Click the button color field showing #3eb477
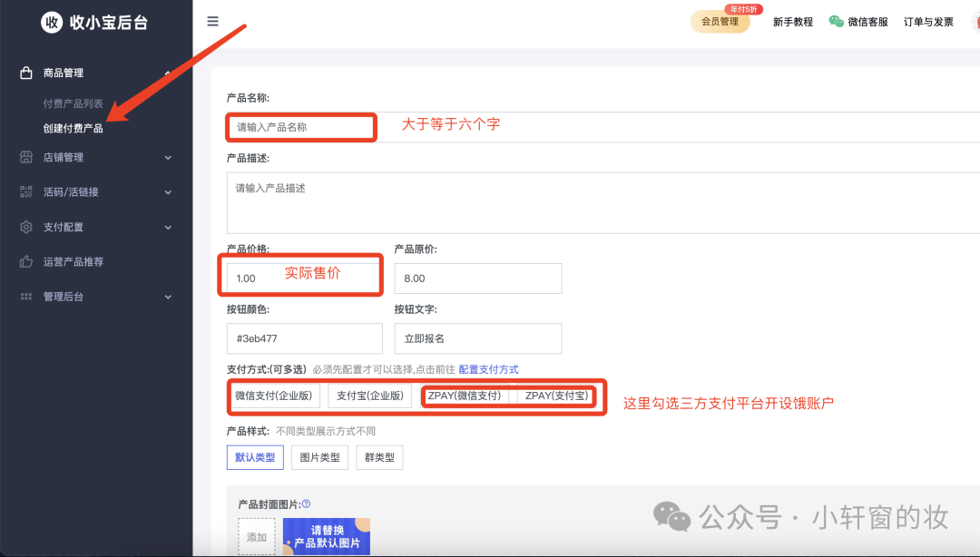Screen dimensions: 980x557 (304, 337)
